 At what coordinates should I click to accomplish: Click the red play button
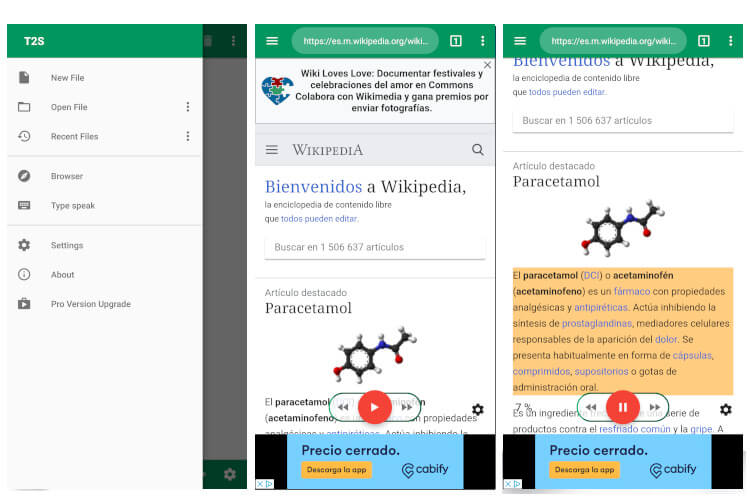[x=375, y=407]
